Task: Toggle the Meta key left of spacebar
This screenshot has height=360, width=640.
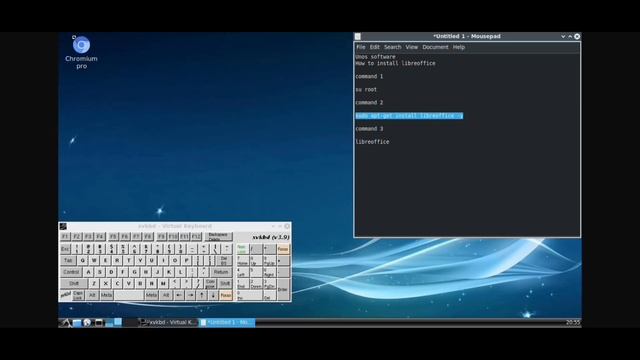Action: tap(107, 295)
